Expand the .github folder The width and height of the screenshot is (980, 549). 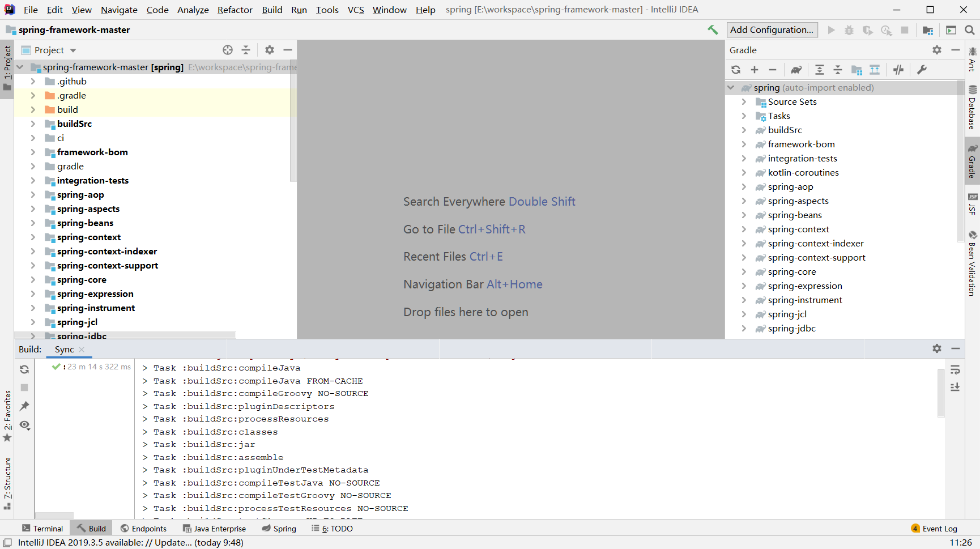pos(33,81)
